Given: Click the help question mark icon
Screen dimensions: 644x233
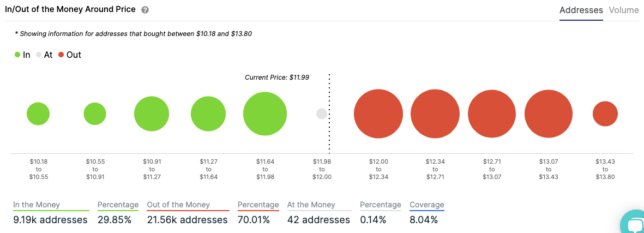Looking at the screenshot, I should (145, 10).
